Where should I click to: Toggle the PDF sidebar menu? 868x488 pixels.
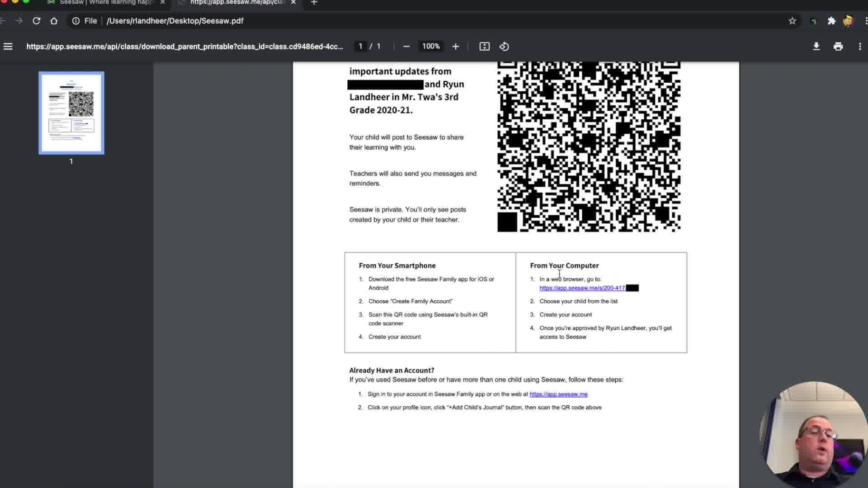coord(8,47)
